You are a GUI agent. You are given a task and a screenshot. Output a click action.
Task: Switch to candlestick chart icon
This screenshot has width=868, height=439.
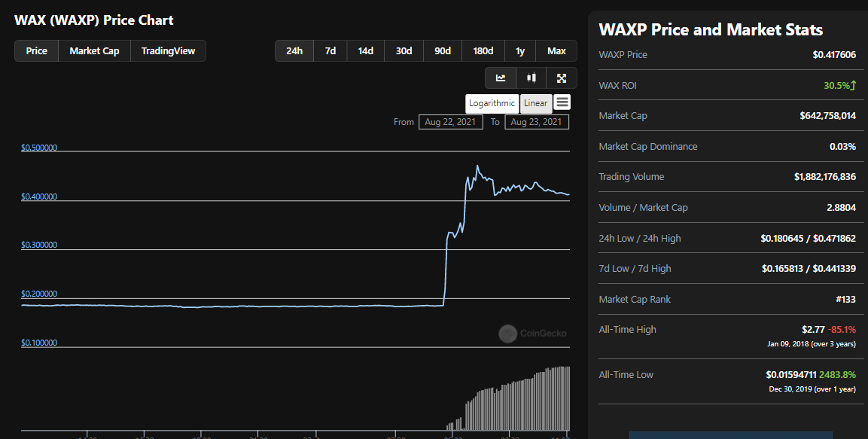531,78
